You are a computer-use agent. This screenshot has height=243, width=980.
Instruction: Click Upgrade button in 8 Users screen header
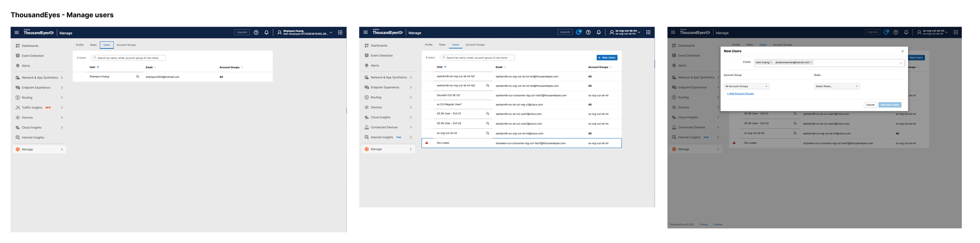click(565, 32)
